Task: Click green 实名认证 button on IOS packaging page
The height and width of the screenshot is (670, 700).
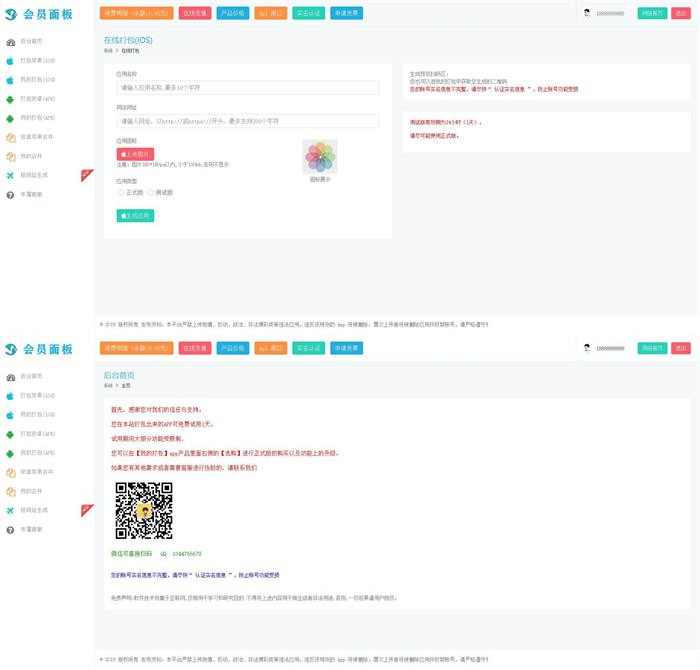Action: [308, 13]
